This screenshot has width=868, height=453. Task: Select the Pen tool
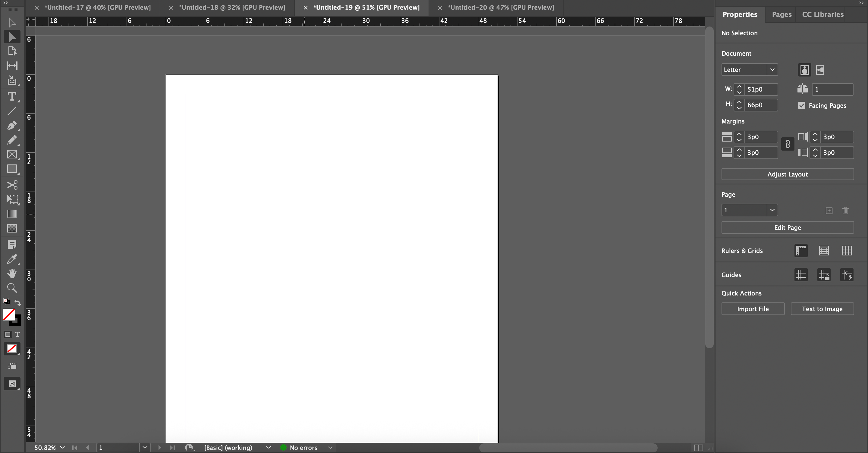tap(12, 126)
